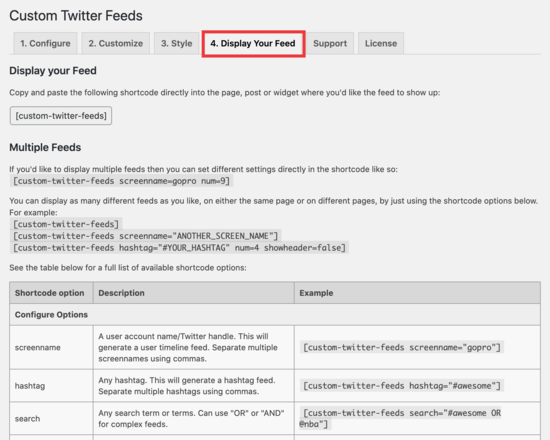Click the [custom-twitter-feeds] shortcode field

(61, 116)
